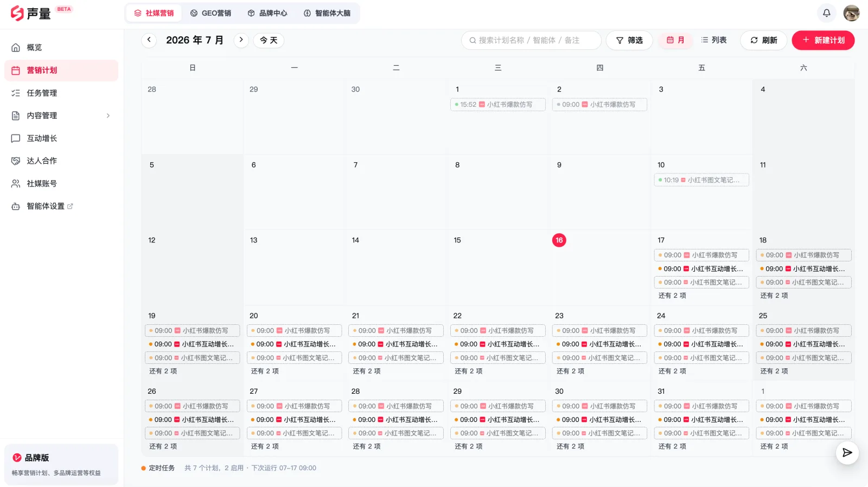
Task: Open 09:00 小红书互动增长 event on July 17
Action: click(x=701, y=269)
